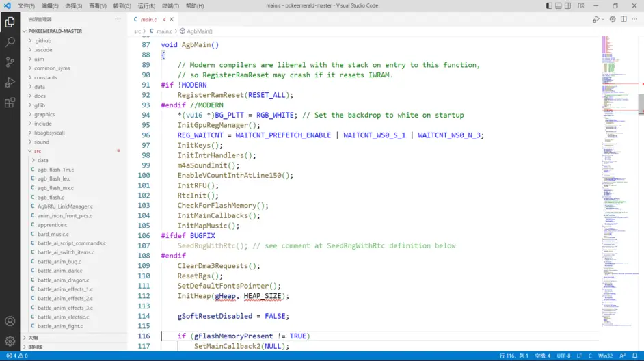The width and height of the screenshot is (644, 361).
Task: Open the run button dropdown arrow
Action: point(602,19)
